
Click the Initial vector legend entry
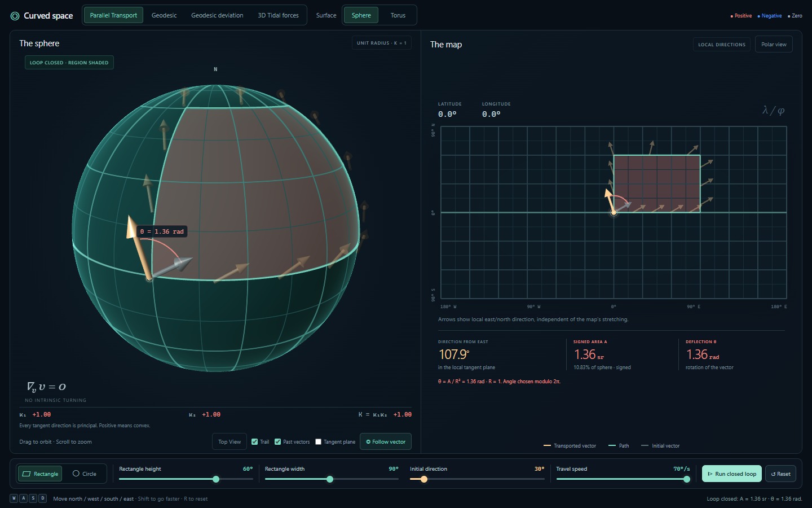[x=660, y=446]
